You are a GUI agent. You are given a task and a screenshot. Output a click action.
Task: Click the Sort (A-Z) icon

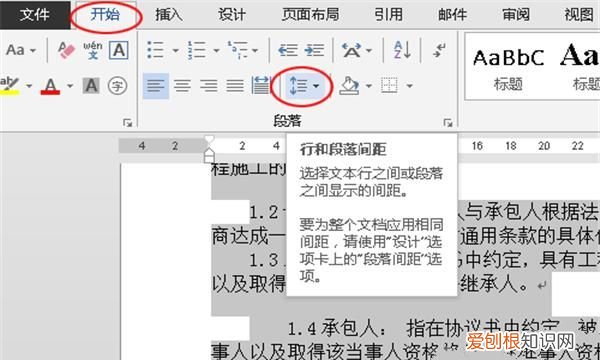(x=403, y=50)
